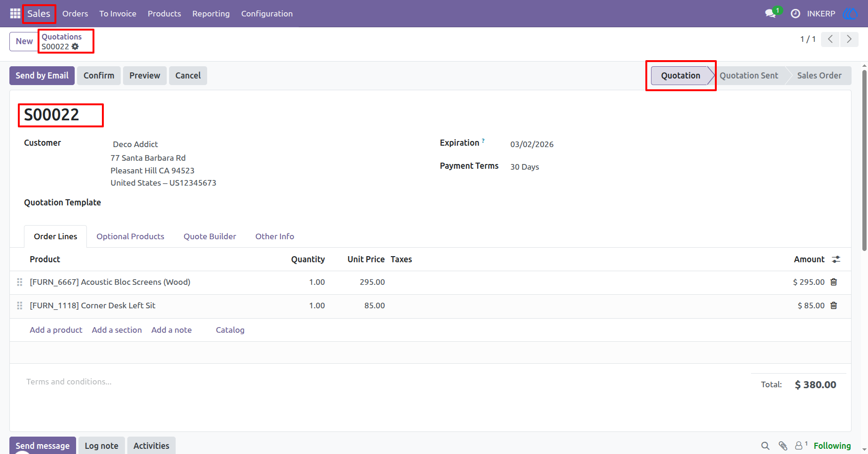
Task: Preview the quotation
Action: (145, 76)
